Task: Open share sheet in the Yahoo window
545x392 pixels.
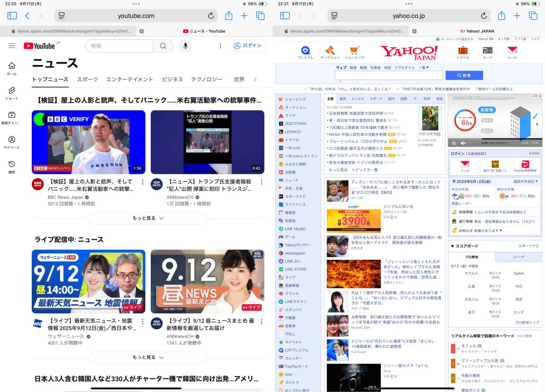Action: [501, 15]
